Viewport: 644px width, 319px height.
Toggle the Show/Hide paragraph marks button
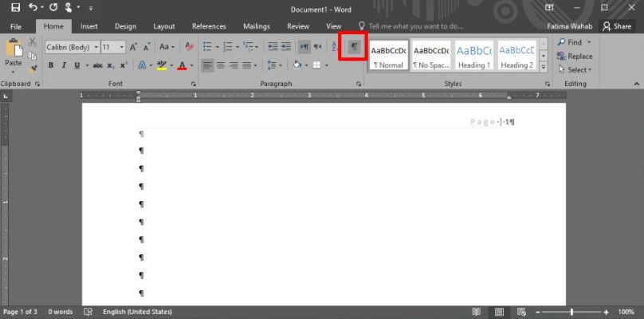tap(354, 47)
